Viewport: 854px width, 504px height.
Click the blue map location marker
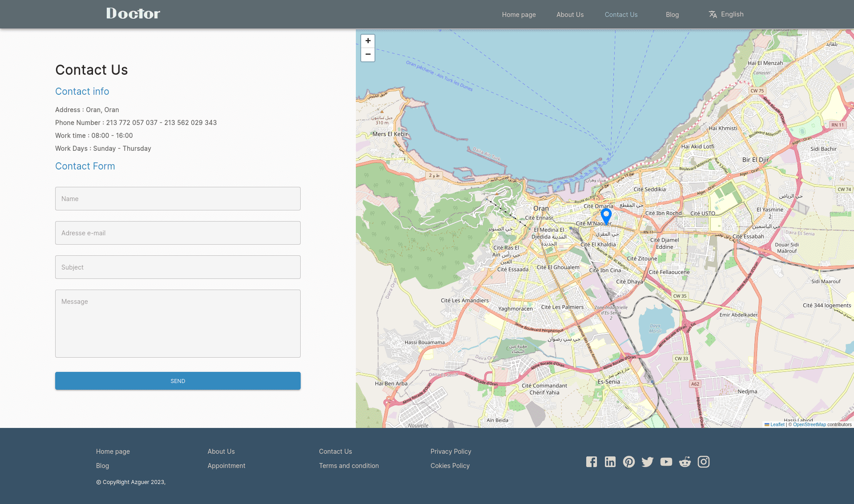(x=606, y=216)
